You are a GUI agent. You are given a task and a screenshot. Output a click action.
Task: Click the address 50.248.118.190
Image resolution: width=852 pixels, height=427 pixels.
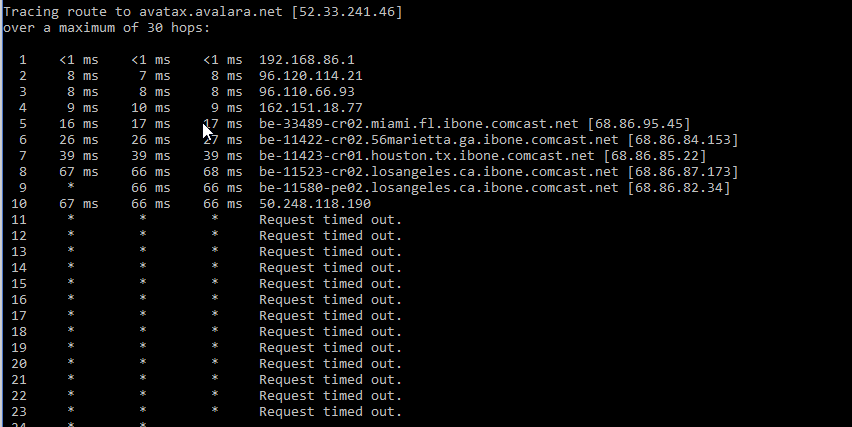315,204
